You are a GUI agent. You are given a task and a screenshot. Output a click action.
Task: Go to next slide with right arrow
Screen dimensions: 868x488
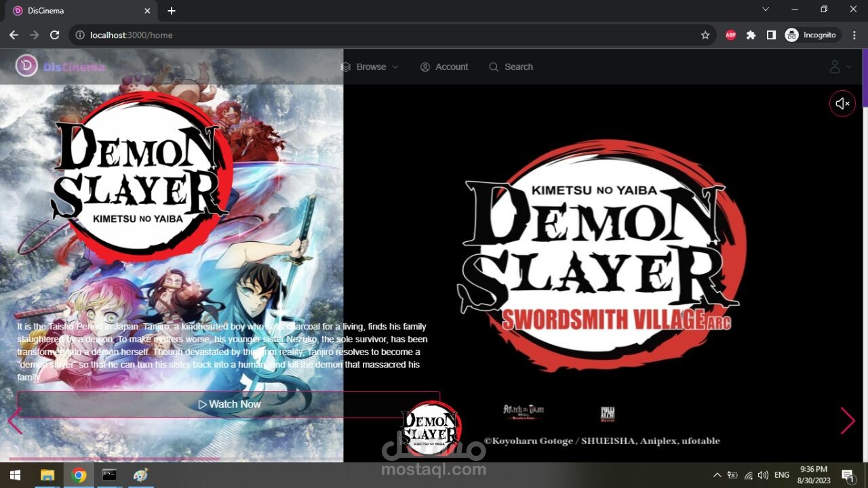pos(848,421)
